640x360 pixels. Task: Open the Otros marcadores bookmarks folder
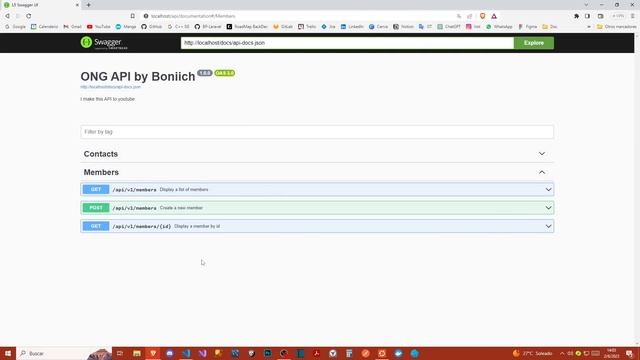616,27
